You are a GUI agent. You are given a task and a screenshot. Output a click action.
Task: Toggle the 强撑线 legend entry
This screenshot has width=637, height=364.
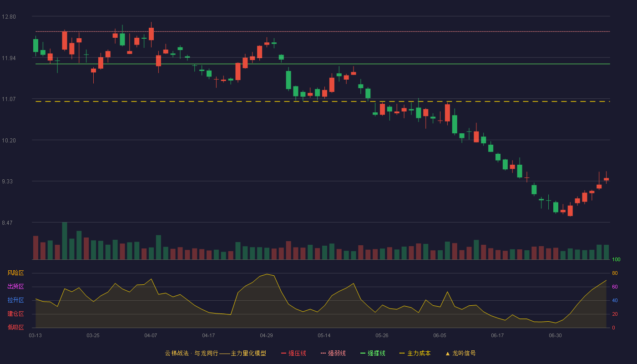(x=373, y=353)
